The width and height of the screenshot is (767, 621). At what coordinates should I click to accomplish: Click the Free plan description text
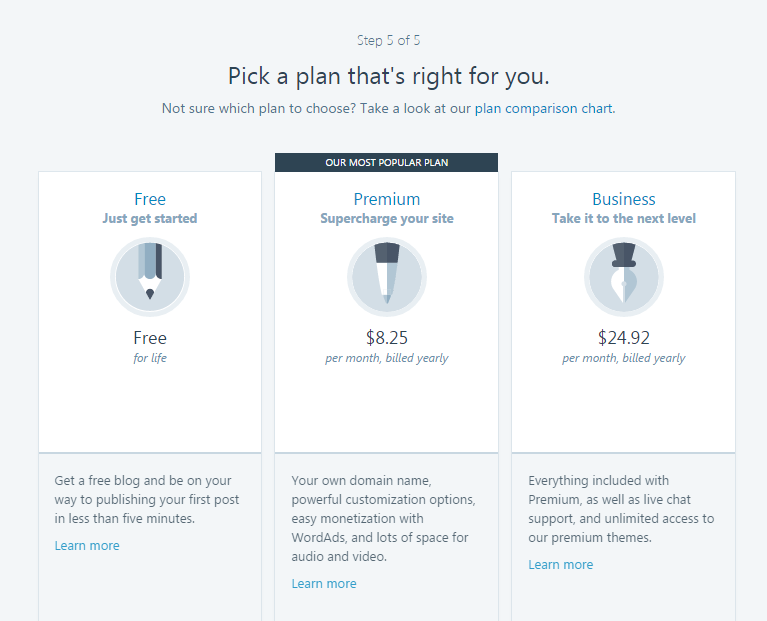pyautogui.click(x=147, y=499)
